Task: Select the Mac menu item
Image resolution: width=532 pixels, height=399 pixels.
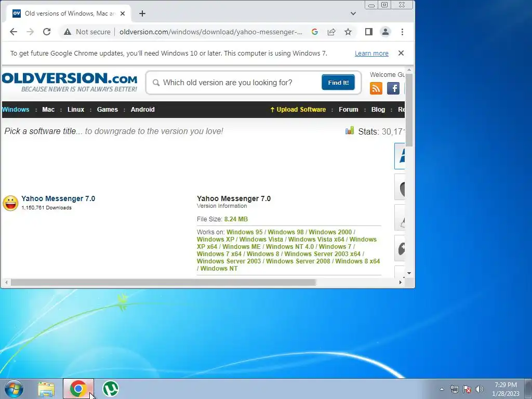Action: 48,110
